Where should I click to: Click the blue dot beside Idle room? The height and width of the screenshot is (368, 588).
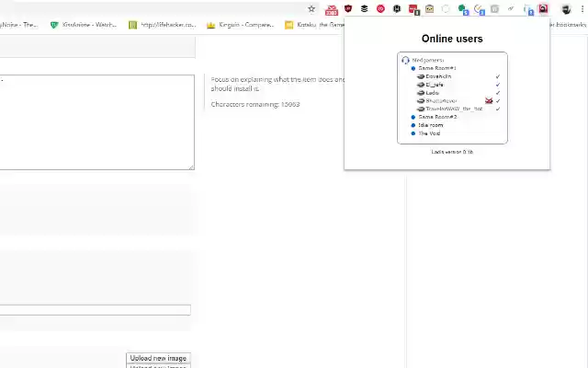[413, 125]
